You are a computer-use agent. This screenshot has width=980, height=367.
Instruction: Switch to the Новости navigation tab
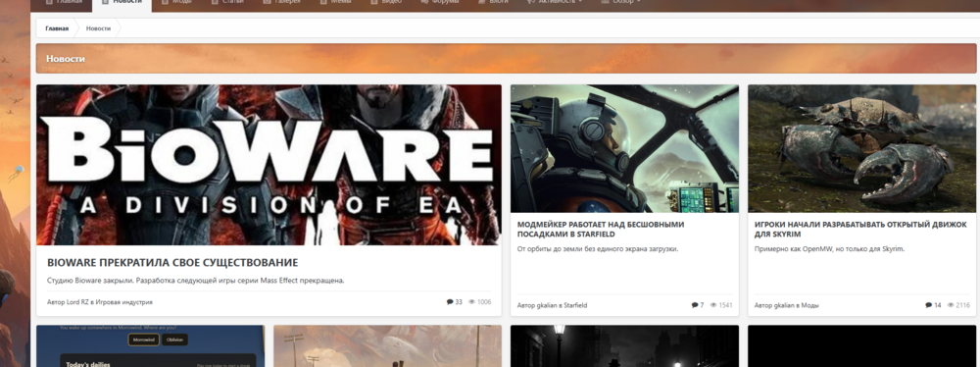tap(122, 3)
